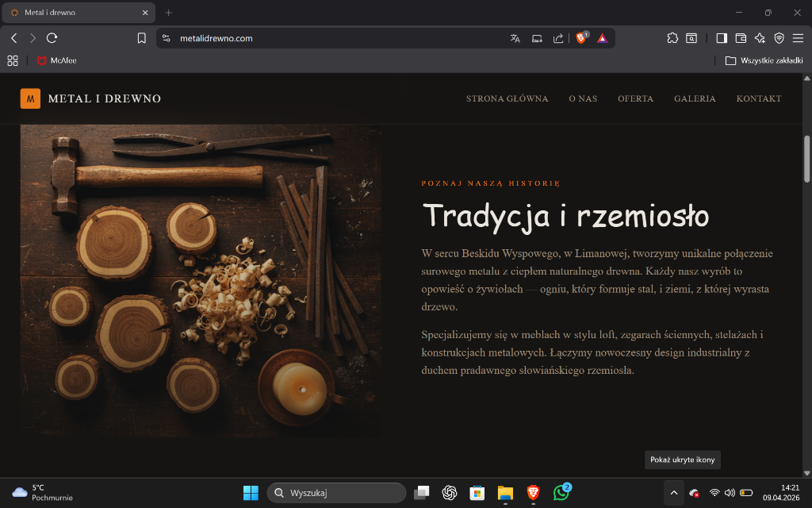Open the translate page icon
The width and height of the screenshot is (812, 508).
[515, 38]
